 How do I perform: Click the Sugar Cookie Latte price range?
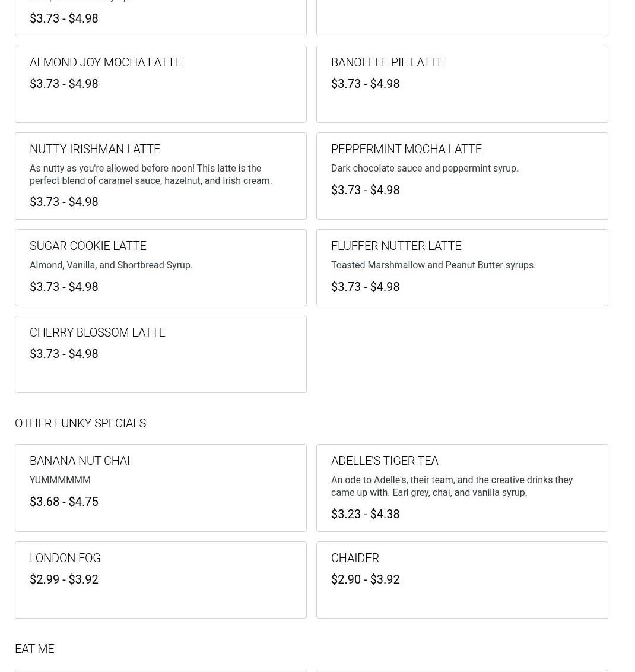pos(64,287)
